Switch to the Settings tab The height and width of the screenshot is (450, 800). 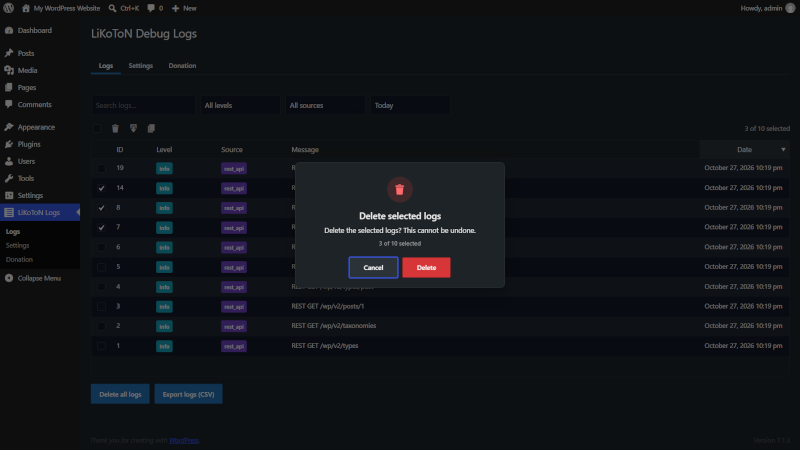click(x=140, y=66)
